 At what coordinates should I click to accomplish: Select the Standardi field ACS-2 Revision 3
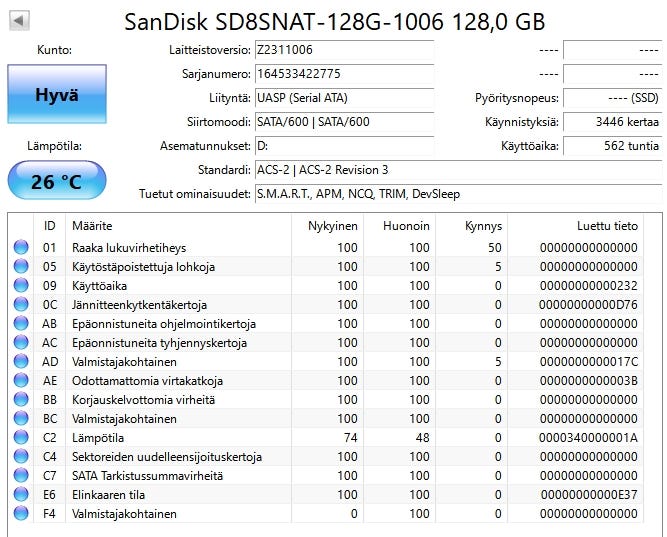point(459,170)
